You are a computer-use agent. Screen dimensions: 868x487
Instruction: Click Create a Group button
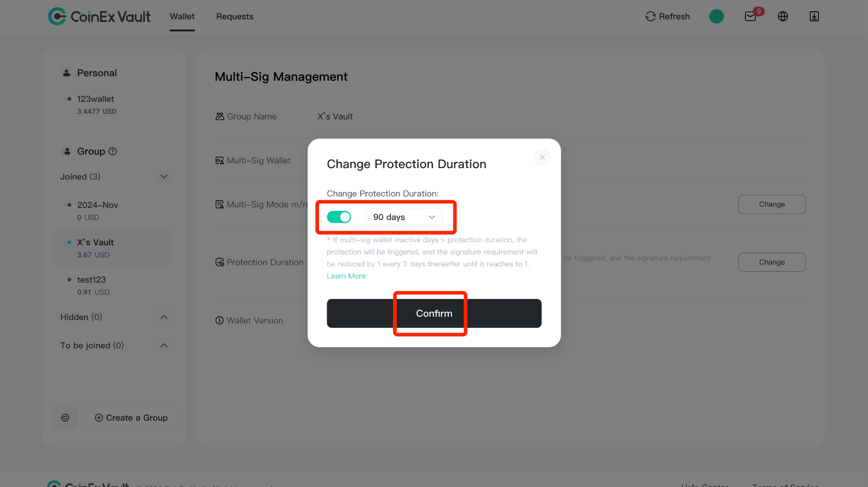pos(131,418)
